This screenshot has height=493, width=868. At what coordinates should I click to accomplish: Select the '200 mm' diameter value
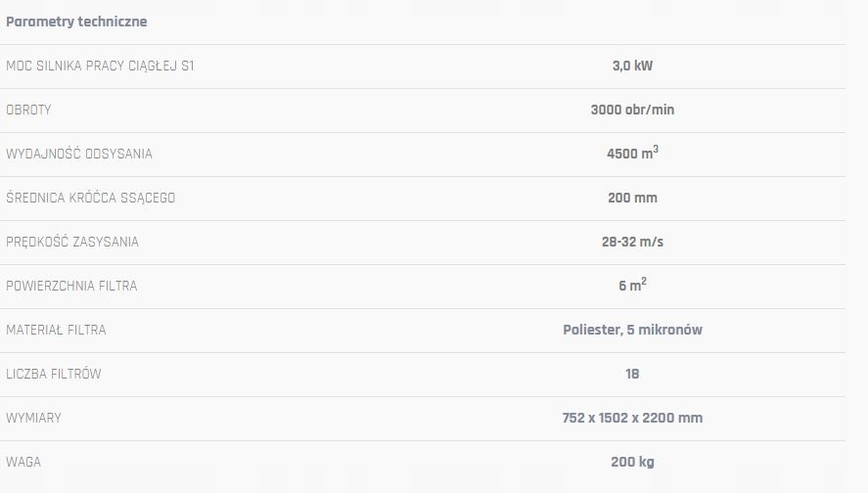(x=632, y=198)
